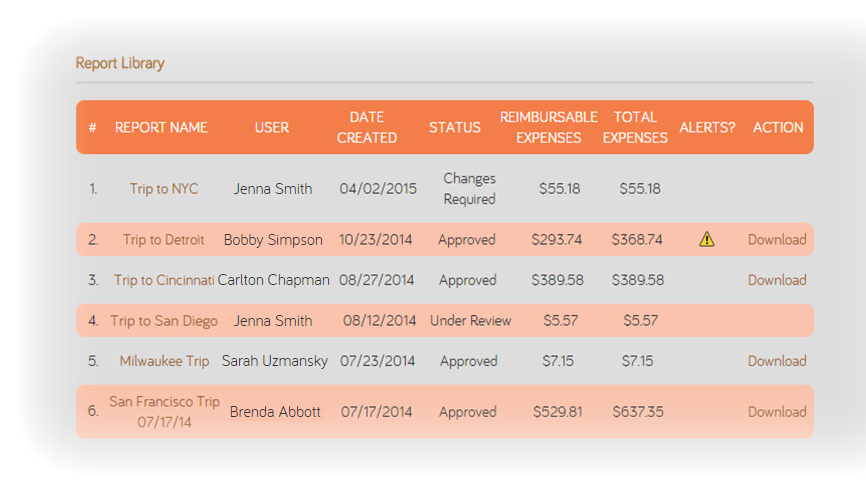Download the Trip to Detroit report
This screenshot has height=492, width=866.
pos(777,240)
